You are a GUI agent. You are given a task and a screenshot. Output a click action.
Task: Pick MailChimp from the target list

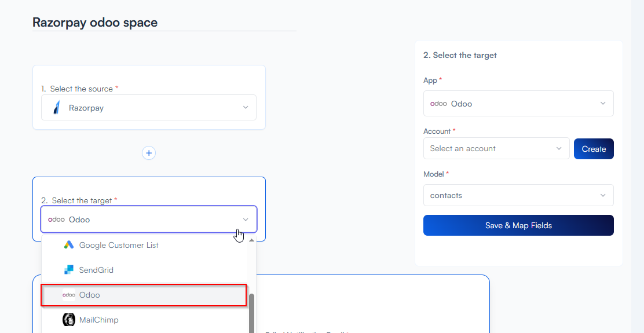(98, 320)
